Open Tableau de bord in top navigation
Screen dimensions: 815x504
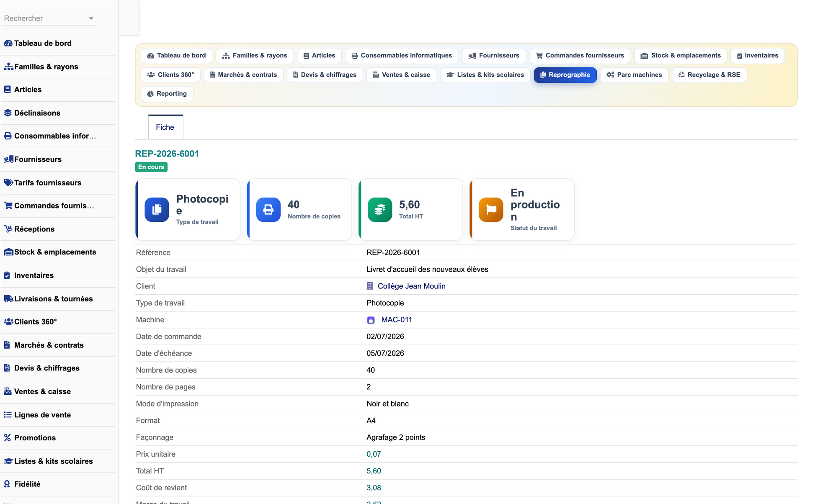click(x=177, y=56)
